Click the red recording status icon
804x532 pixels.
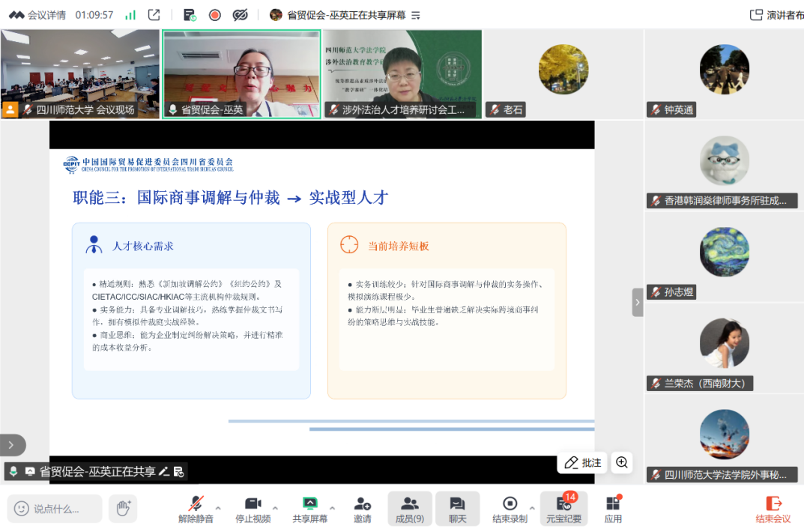tap(215, 15)
